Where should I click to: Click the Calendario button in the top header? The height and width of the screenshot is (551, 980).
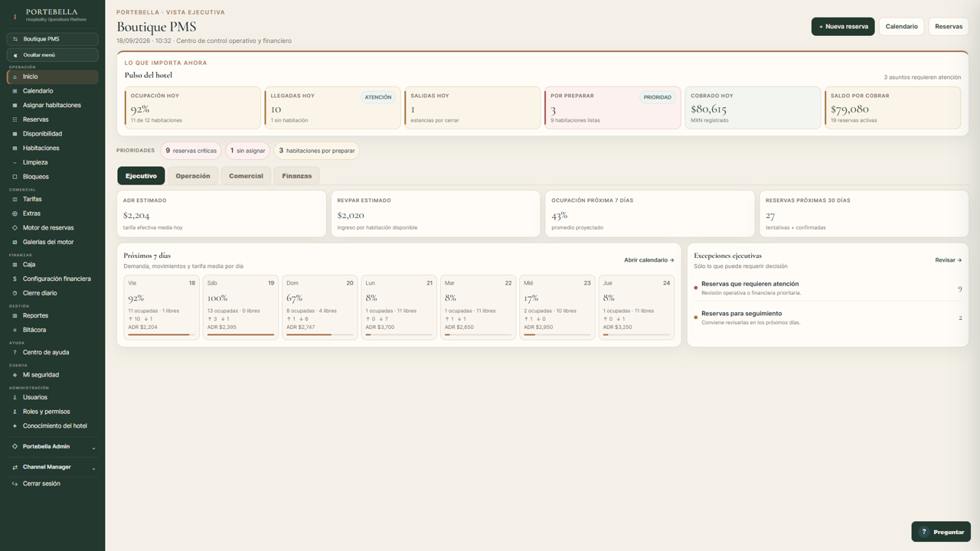click(x=902, y=27)
